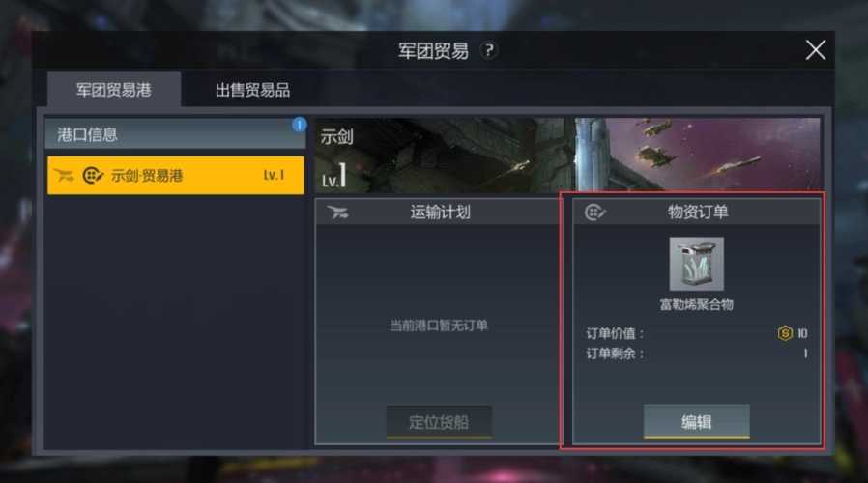868x483 pixels.
Task: Click the 示剑 port banner image
Action: pos(568,155)
